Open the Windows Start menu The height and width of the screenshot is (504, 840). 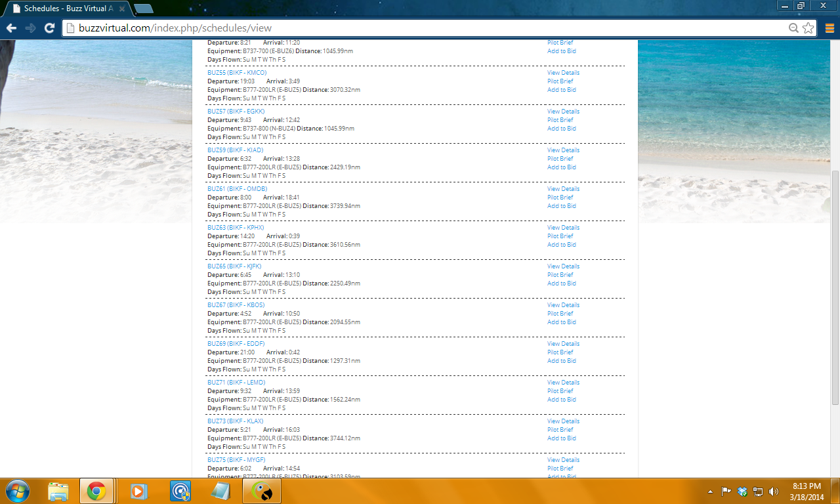17,490
